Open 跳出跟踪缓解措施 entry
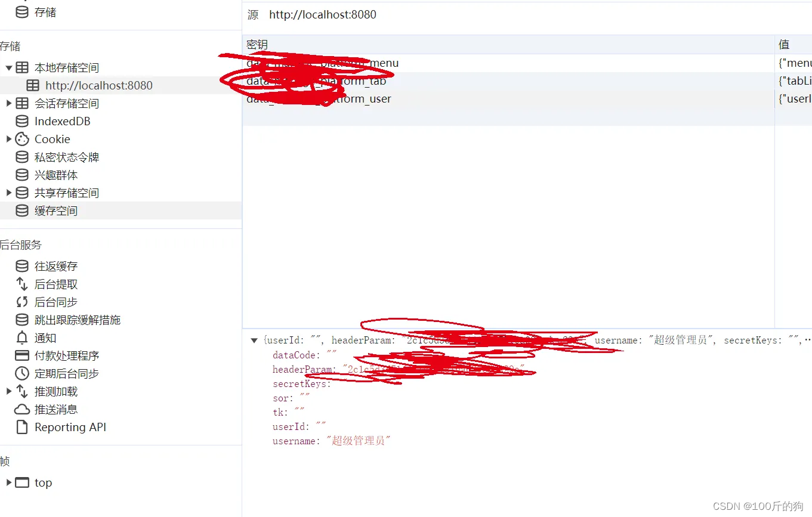This screenshot has height=517, width=812. coord(78,320)
